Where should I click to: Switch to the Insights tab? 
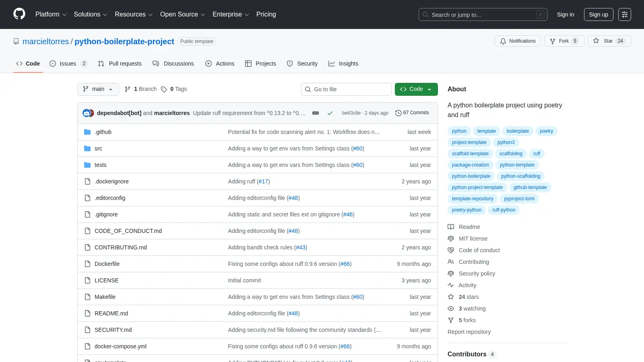coord(343,64)
